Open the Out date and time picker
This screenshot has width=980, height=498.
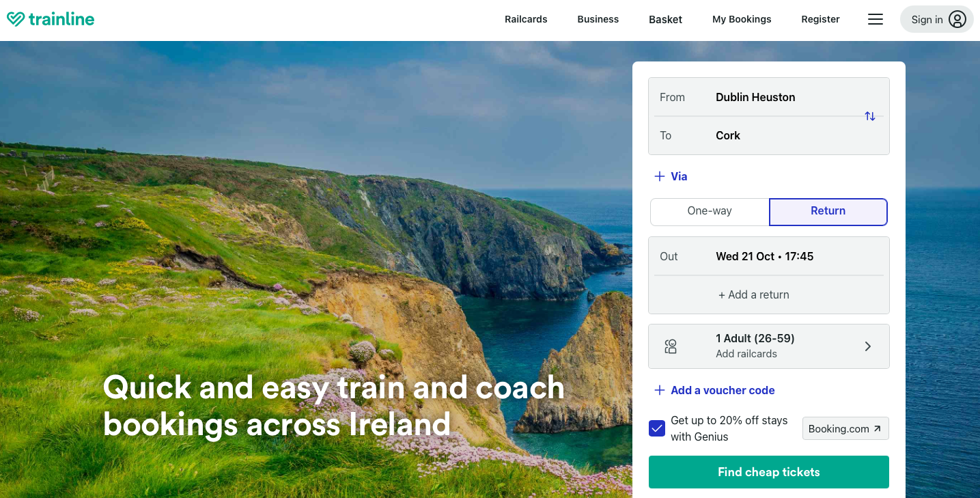click(769, 257)
